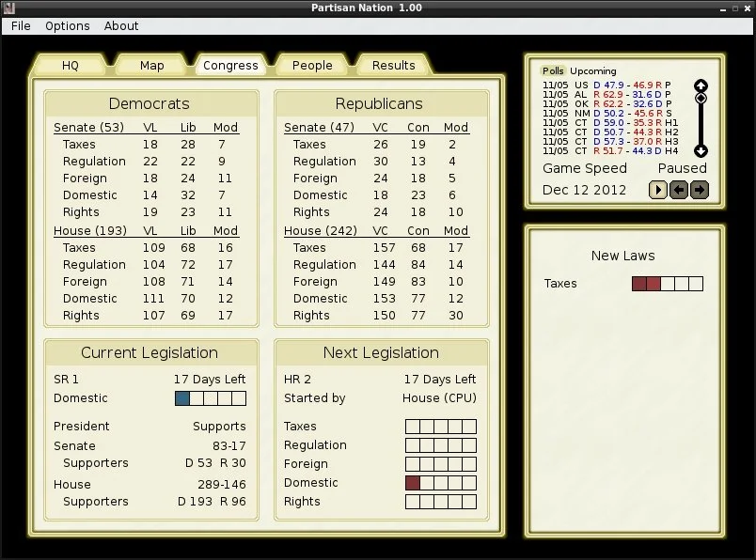View the Results tab
Viewport: 756px width, 560px height.
(x=393, y=66)
